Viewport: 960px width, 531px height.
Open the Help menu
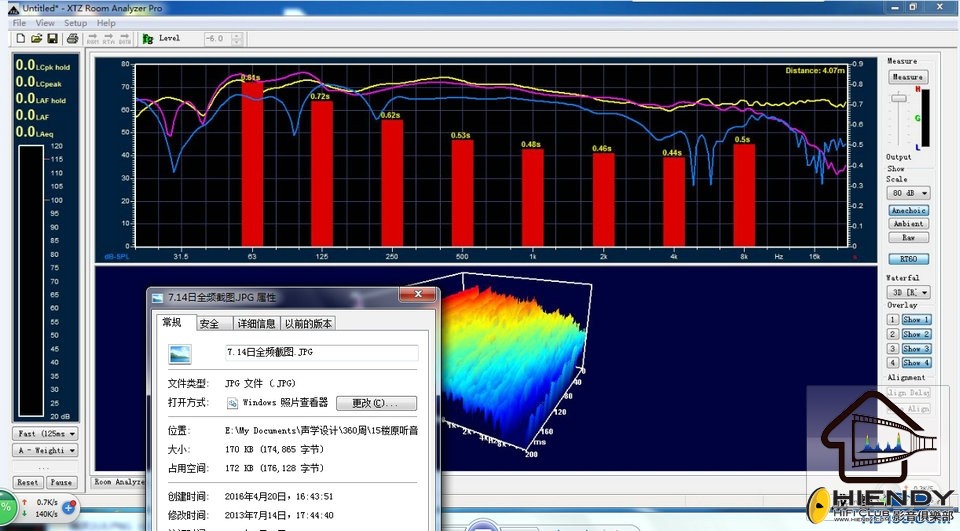[x=106, y=23]
